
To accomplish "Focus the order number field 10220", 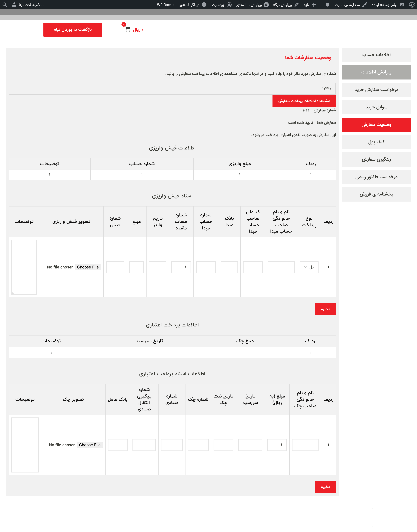I will click(x=172, y=89).
